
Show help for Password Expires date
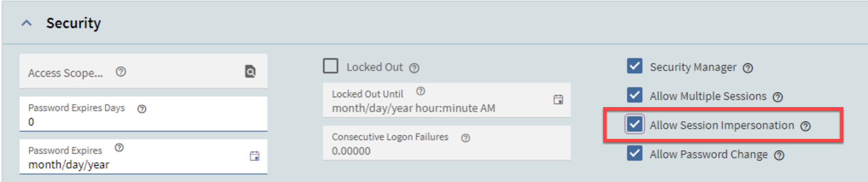click(x=119, y=148)
